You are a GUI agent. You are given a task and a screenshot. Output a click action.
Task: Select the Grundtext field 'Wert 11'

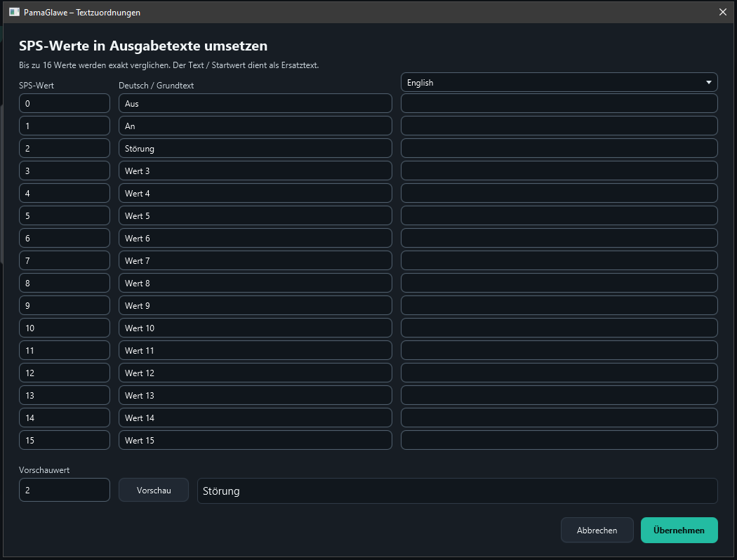pos(255,350)
